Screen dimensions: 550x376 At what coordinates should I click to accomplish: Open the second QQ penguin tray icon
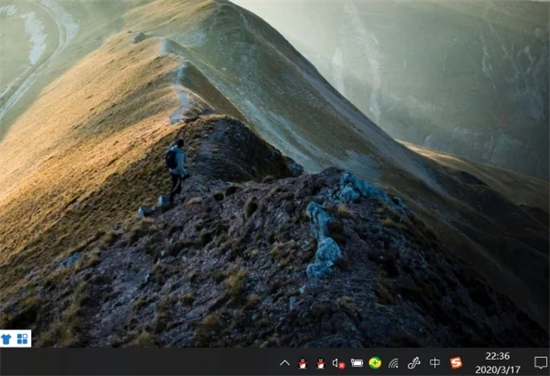click(320, 363)
